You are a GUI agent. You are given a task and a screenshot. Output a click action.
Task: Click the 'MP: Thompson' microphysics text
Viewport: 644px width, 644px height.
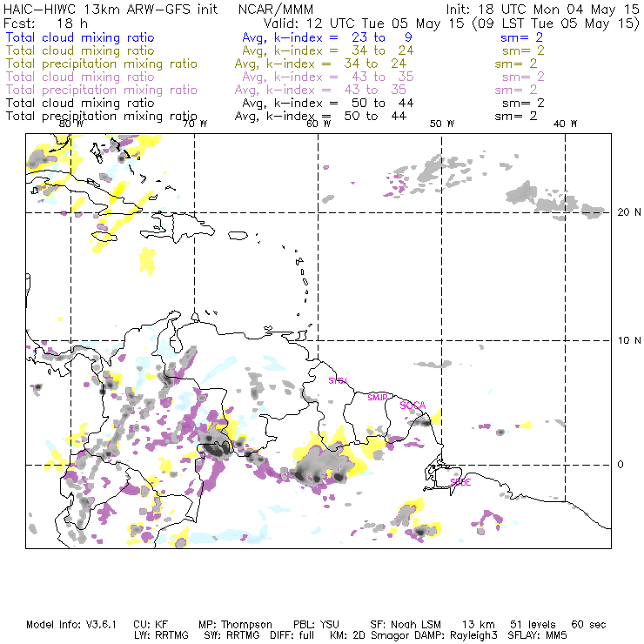[235, 625]
